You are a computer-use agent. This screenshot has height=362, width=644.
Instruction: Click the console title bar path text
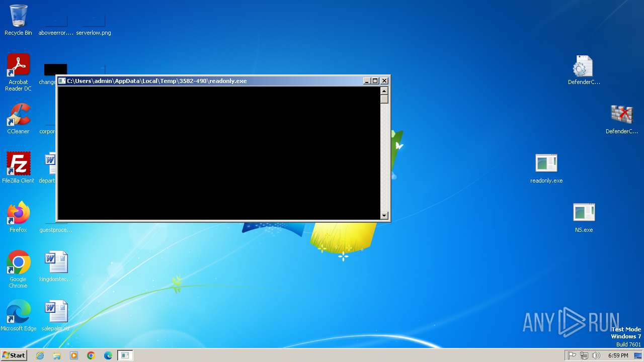tap(157, 81)
